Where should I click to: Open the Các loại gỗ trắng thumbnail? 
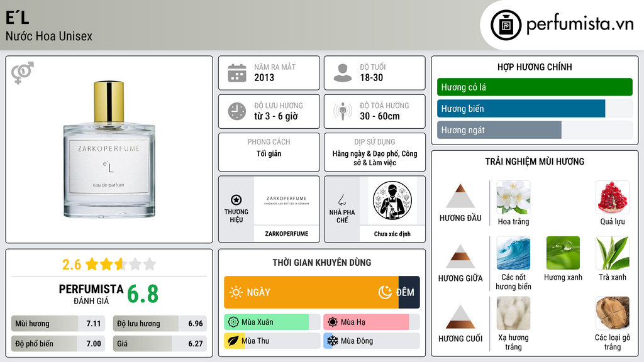coord(613,314)
